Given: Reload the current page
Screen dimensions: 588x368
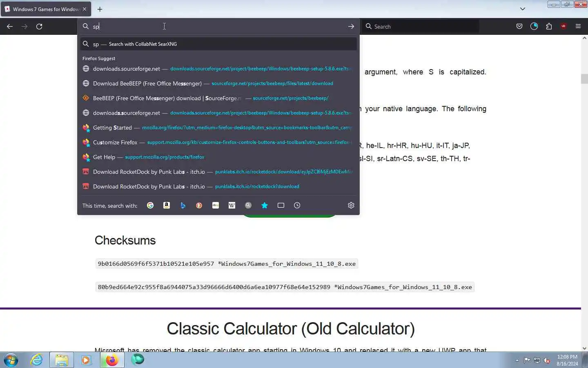Looking at the screenshot, I should pos(39,26).
